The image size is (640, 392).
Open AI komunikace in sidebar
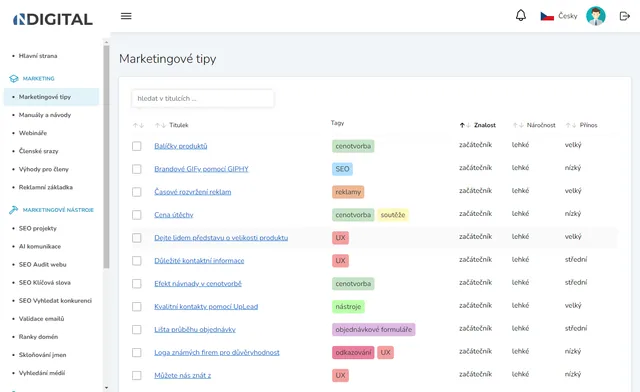(40, 246)
